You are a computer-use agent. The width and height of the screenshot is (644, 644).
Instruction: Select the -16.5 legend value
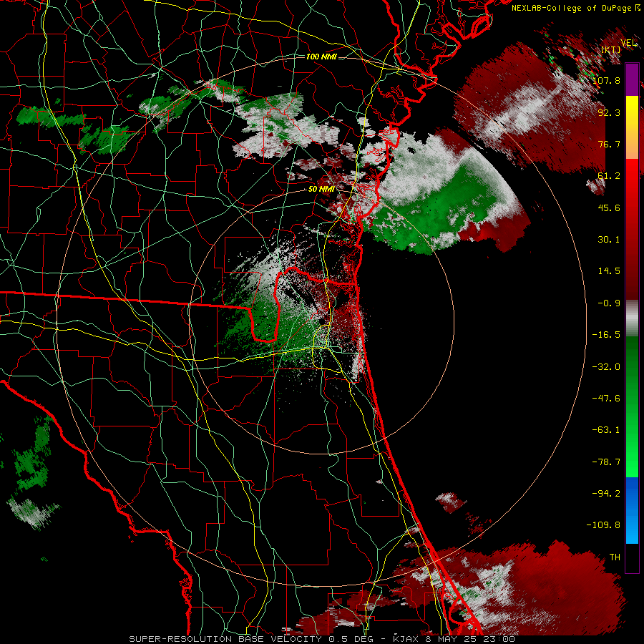tap(606, 334)
